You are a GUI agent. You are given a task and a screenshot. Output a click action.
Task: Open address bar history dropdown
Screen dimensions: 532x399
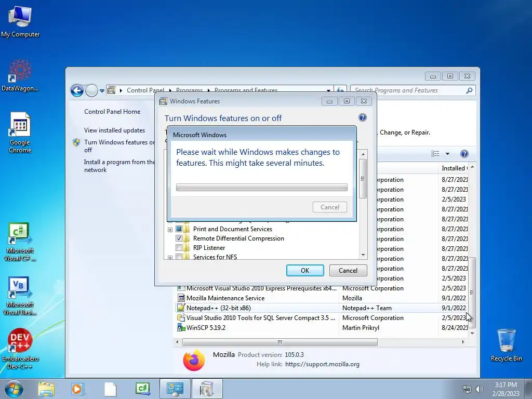(x=328, y=90)
